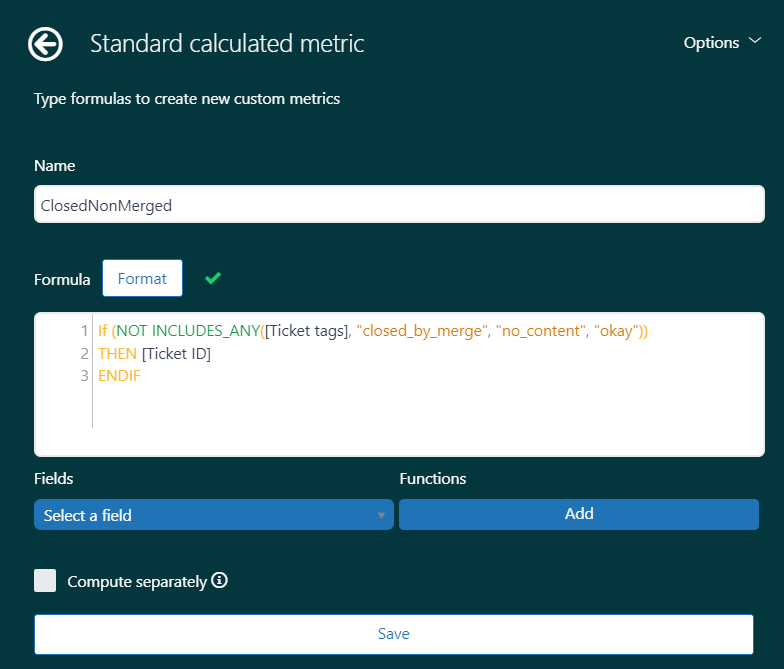Click the Compute separately label text
The height and width of the screenshot is (669, 784).
[x=137, y=581]
